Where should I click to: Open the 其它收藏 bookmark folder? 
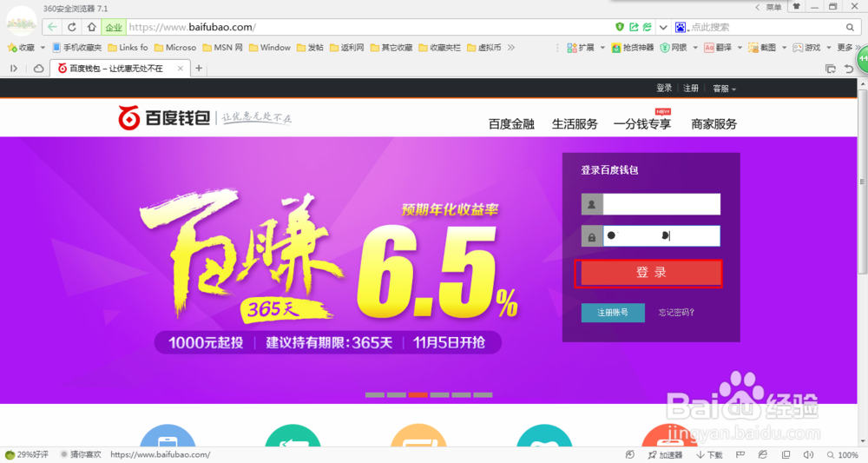[x=391, y=48]
